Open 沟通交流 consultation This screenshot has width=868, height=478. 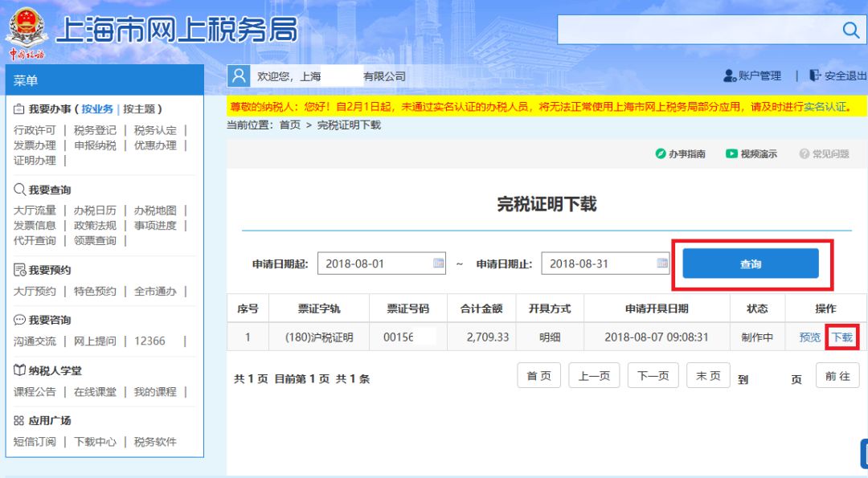pyautogui.click(x=35, y=341)
